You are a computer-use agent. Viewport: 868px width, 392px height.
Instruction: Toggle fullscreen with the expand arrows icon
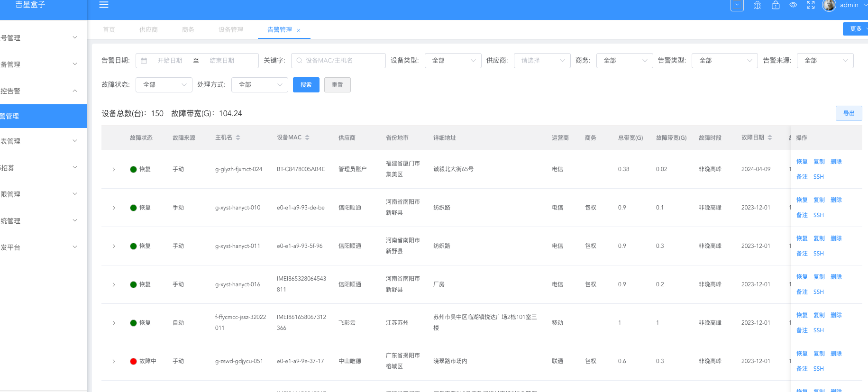[811, 5]
